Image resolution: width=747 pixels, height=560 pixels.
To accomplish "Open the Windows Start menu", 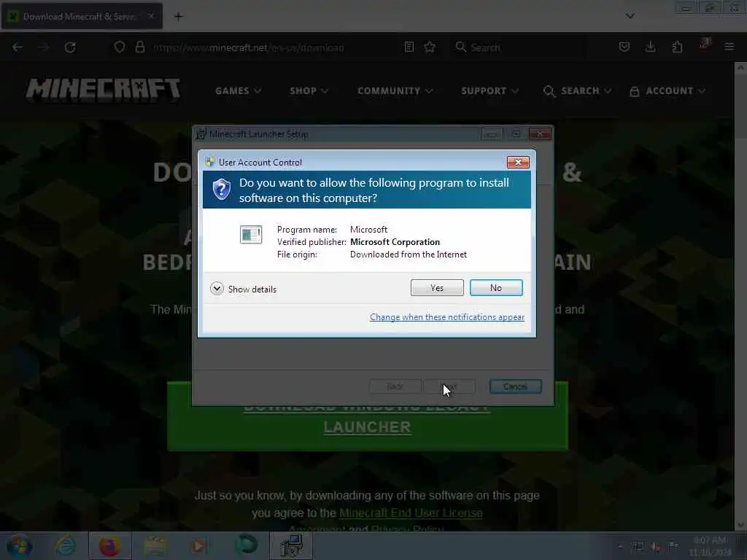I will pyautogui.click(x=20, y=545).
